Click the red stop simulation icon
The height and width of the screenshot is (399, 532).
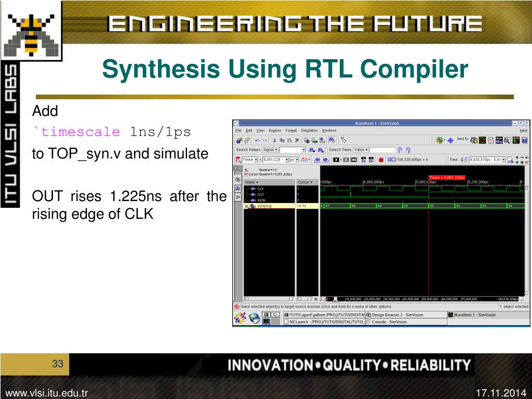coord(381,159)
